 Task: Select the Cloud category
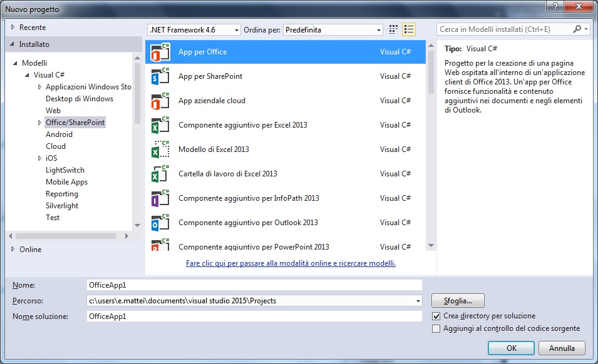[56, 146]
